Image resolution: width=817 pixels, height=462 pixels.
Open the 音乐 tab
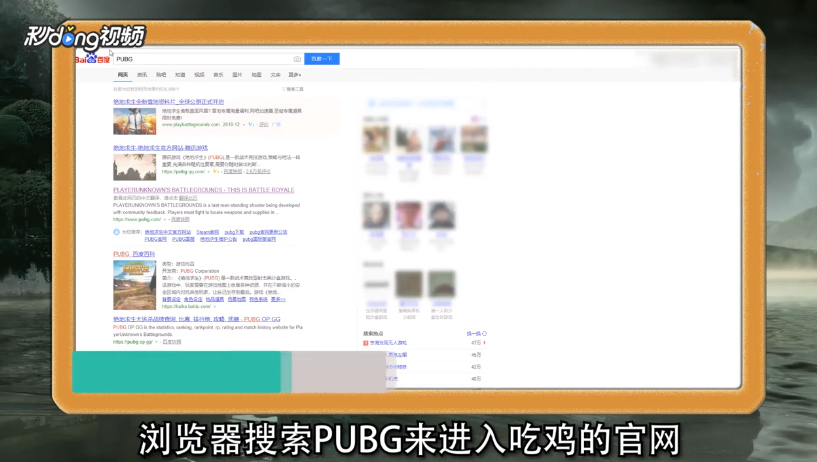tap(218, 75)
